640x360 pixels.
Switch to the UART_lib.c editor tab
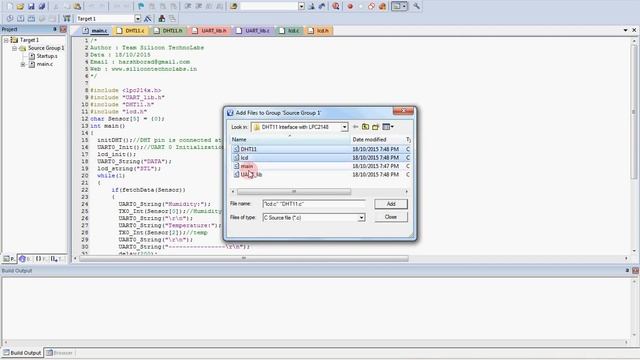[x=253, y=31]
